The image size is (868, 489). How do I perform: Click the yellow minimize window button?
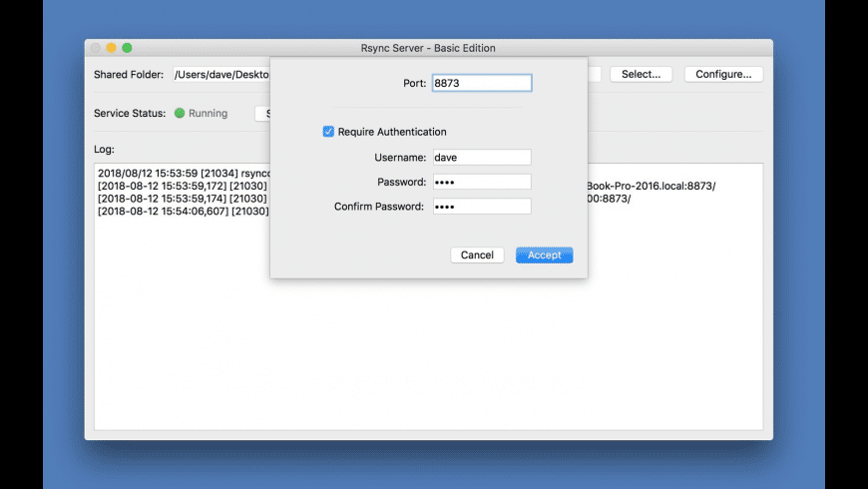click(112, 48)
